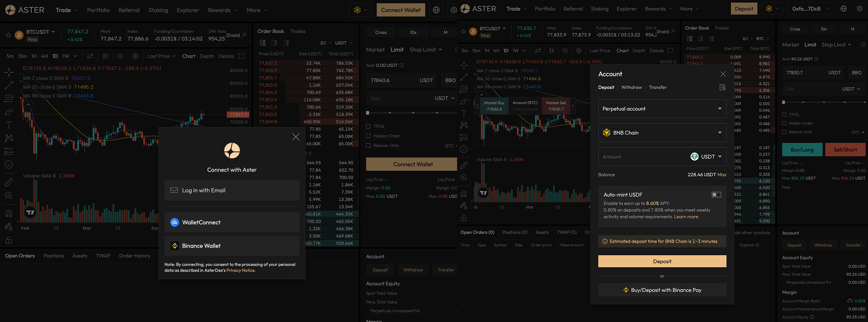This screenshot has height=322, width=868.
Task: Connect using WalletConnect
Action: tap(232, 222)
